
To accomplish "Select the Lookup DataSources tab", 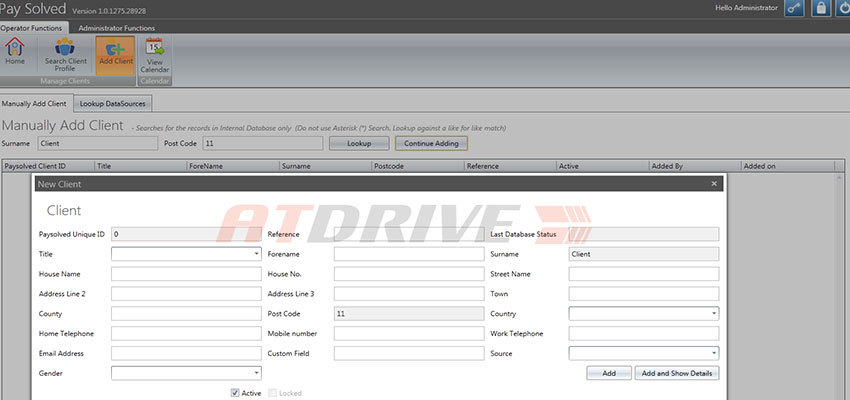I will (x=113, y=104).
